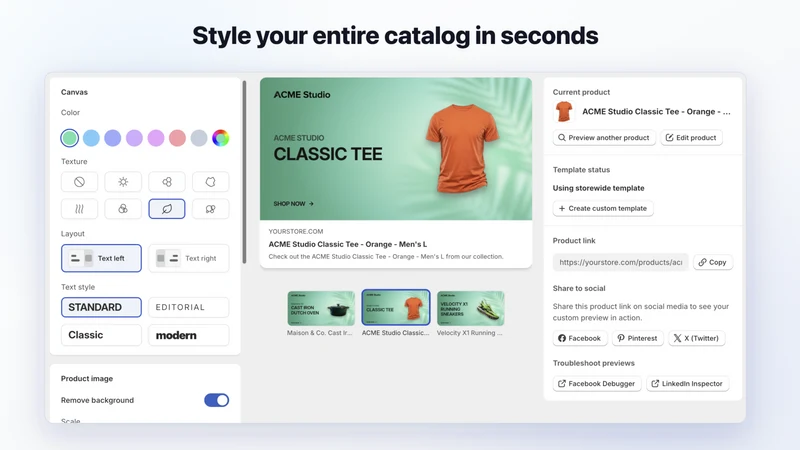
Task: Click 'Using storewide template' status text
Action: coord(598,188)
